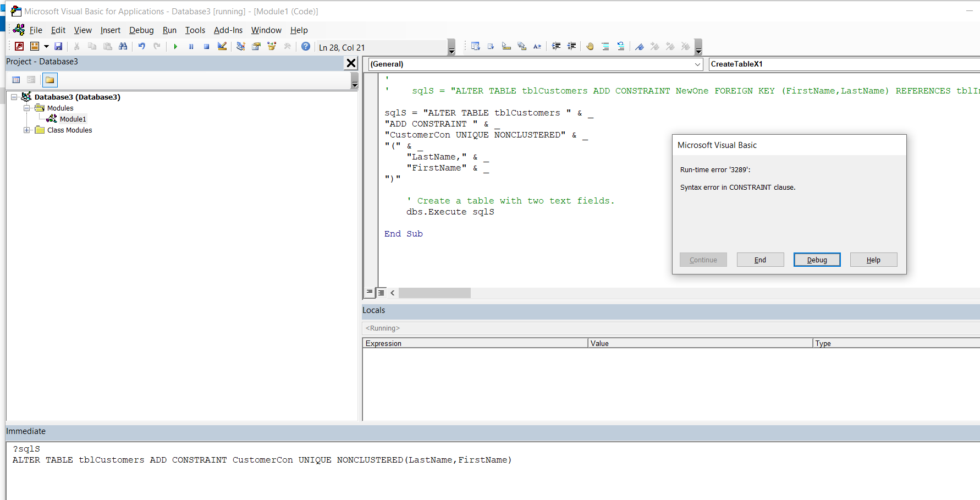Open the Add-Ins menu
Viewport: 980px width, 500px height.
click(228, 30)
